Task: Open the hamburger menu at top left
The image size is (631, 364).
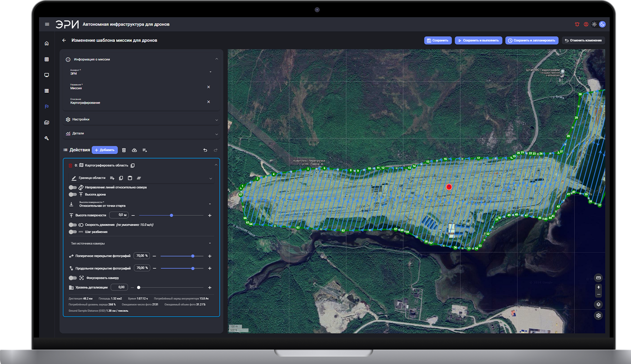Action: (47, 25)
